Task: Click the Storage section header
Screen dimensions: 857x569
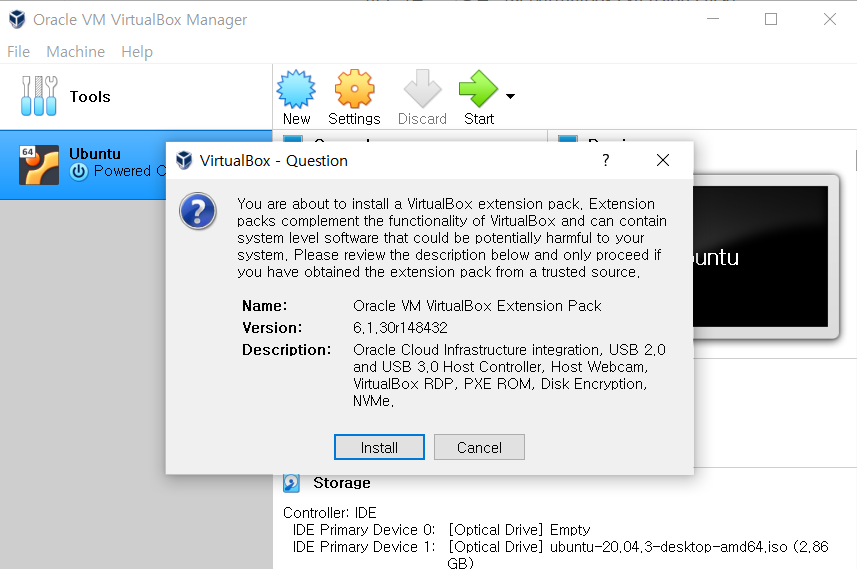Action: 342,483
